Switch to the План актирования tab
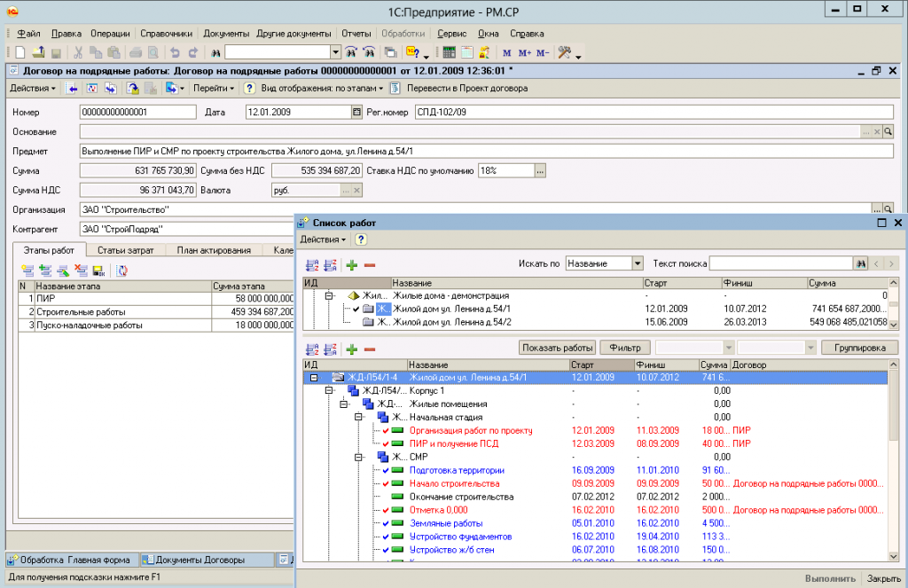 point(215,251)
